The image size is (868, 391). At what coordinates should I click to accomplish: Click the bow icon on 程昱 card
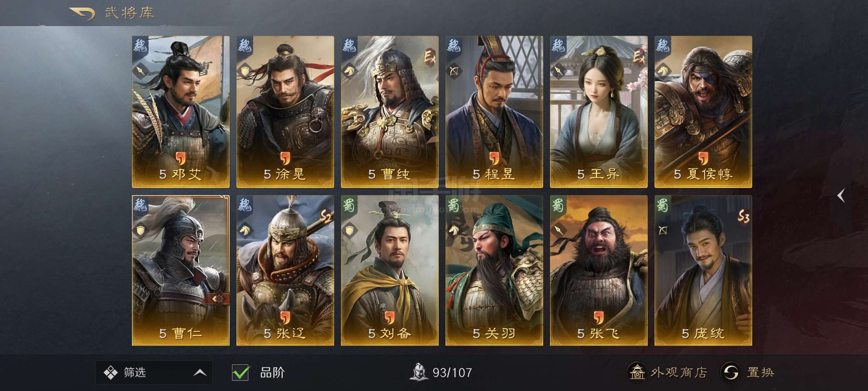click(454, 71)
